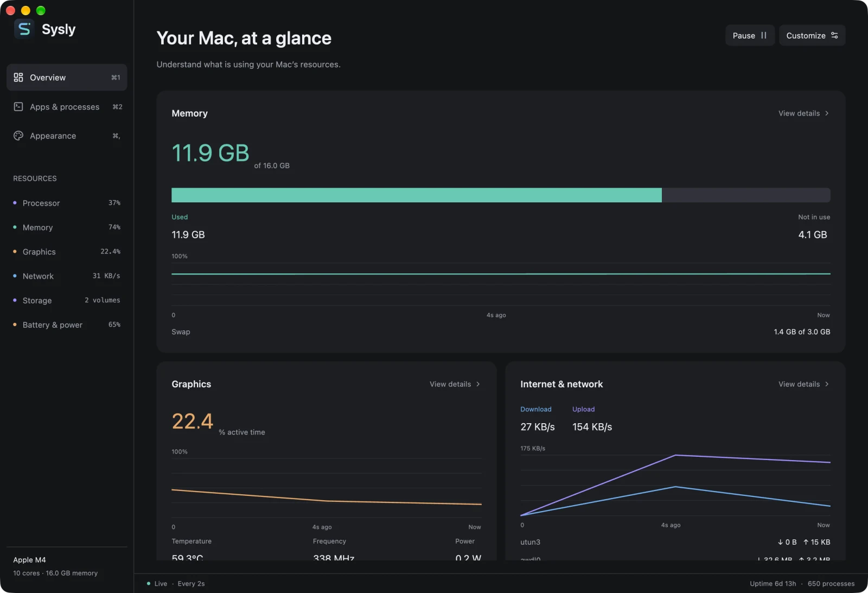Click the '1.4 GB of 3.0 GB' swap value
Viewport: 868px width, 593px height.
tap(802, 332)
